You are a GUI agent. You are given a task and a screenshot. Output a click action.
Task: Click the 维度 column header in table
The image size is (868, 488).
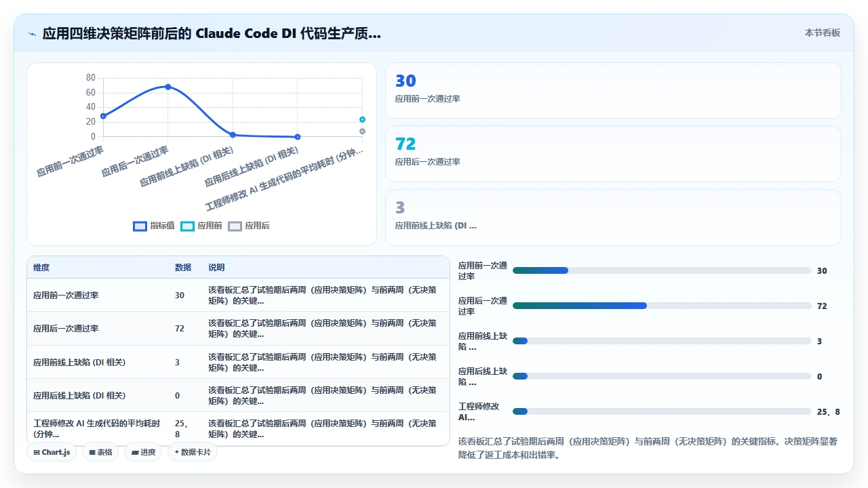pyautogui.click(x=41, y=268)
